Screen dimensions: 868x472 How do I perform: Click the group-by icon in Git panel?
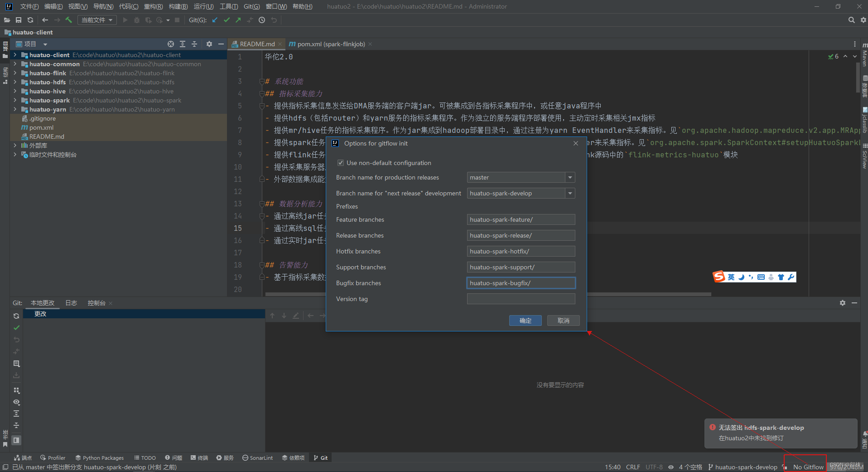coord(16,390)
